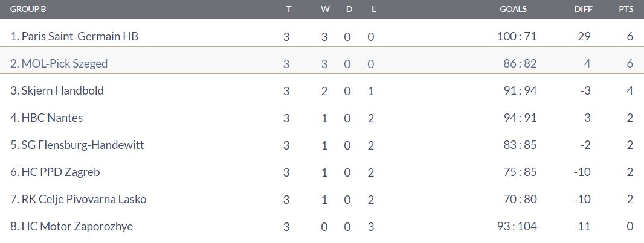Click the W wins column header
Screen dimensions: 644x243
325,10
